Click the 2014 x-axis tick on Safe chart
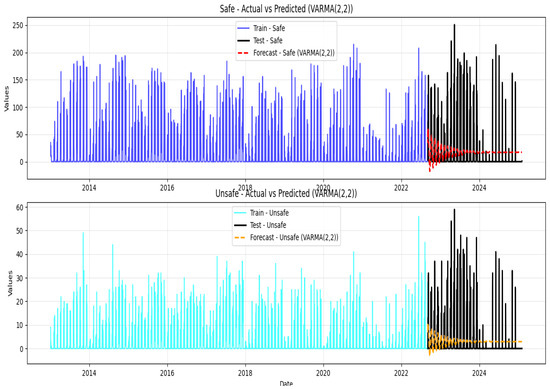 (x=89, y=188)
